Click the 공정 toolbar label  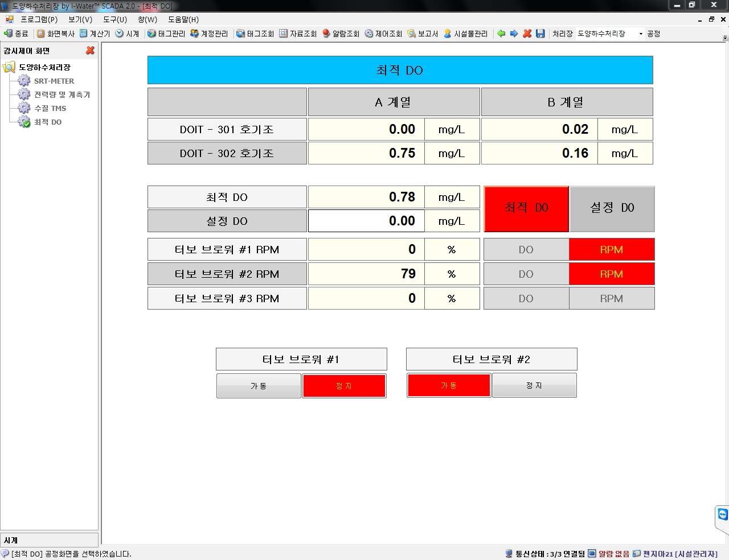[654, 34]
